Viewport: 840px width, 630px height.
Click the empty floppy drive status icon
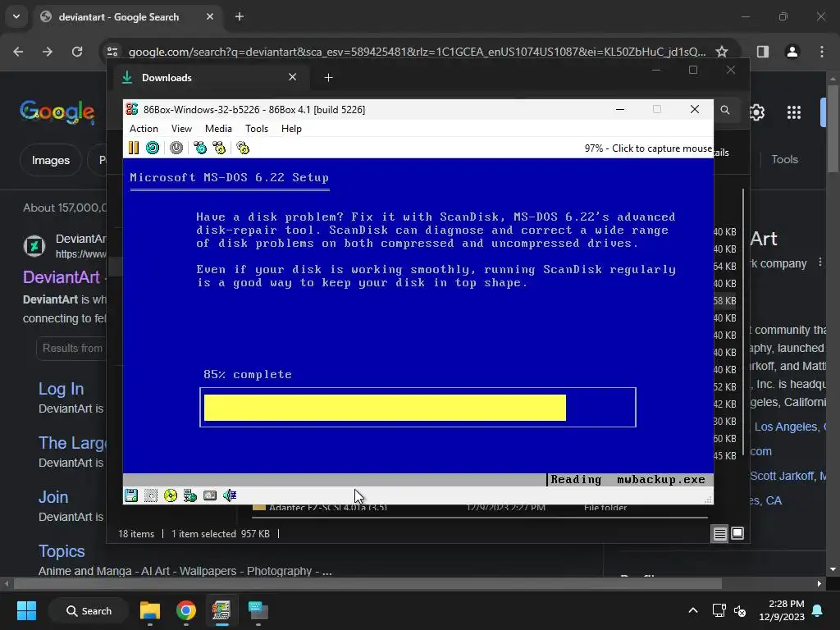(151, 495)
